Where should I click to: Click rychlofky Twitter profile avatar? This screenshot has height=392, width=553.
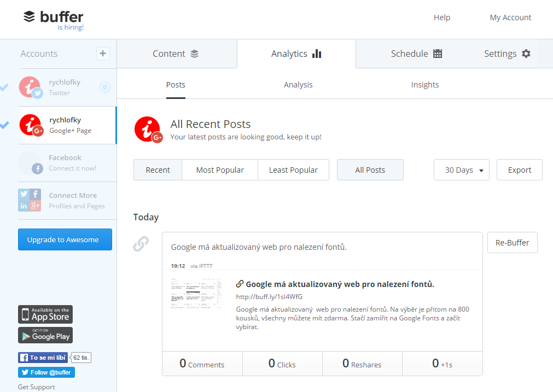click(x=30, y=87)
